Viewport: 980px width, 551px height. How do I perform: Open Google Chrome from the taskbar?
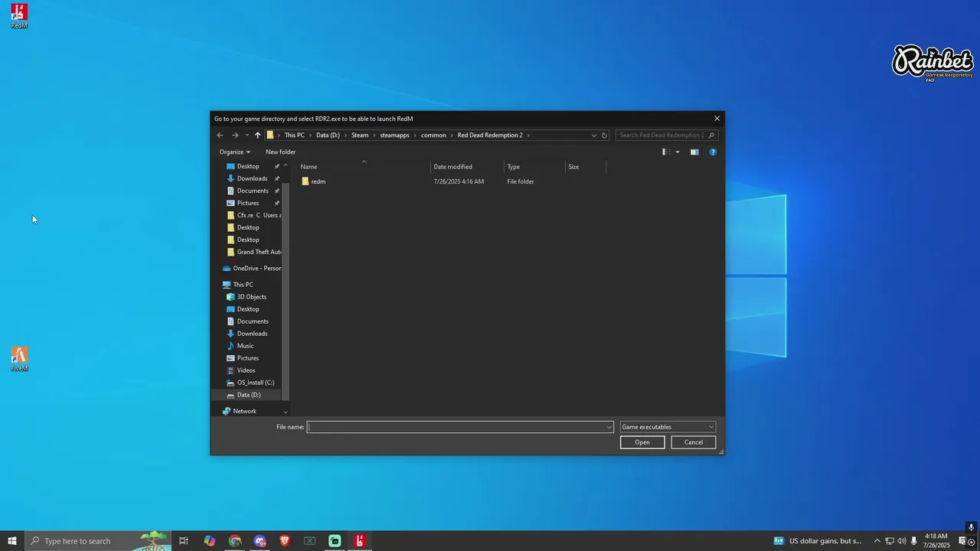coord(235,541)
